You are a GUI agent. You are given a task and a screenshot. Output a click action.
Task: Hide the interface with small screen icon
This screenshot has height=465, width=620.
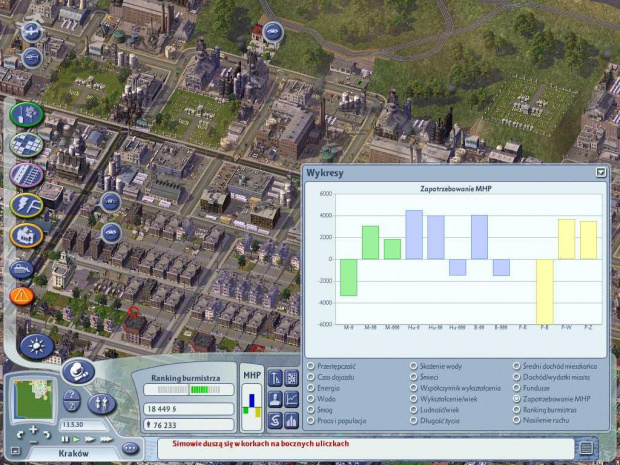coord(15,450)
